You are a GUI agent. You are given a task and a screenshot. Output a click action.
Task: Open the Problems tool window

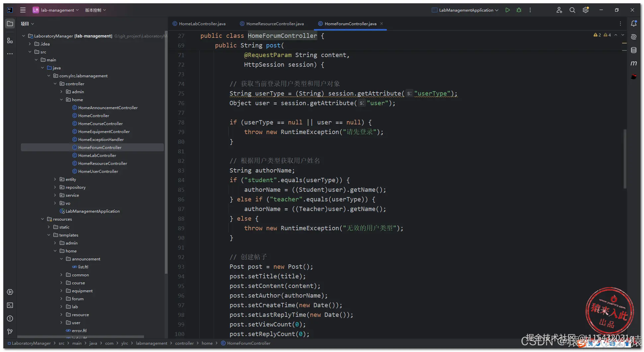10,318
